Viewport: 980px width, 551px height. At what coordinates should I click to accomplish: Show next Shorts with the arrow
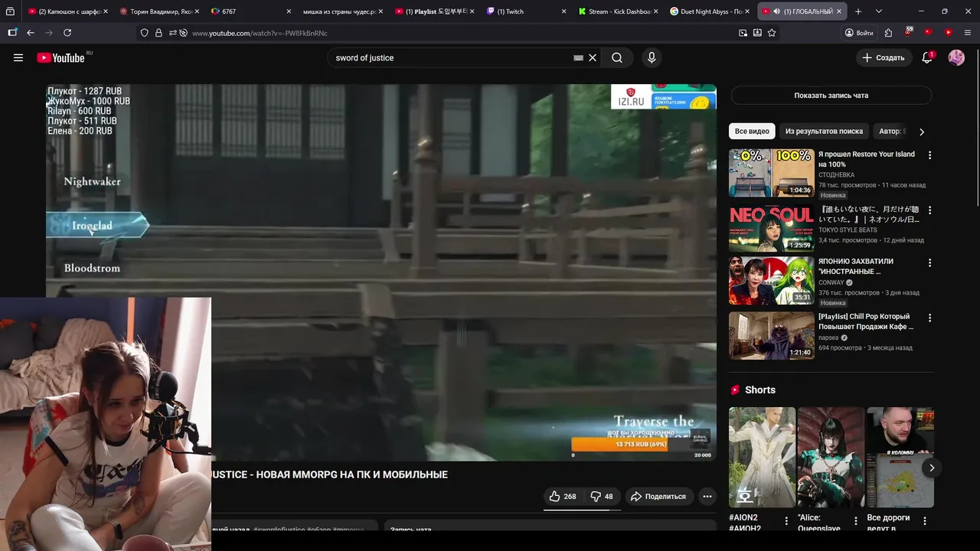coord(932,468)
